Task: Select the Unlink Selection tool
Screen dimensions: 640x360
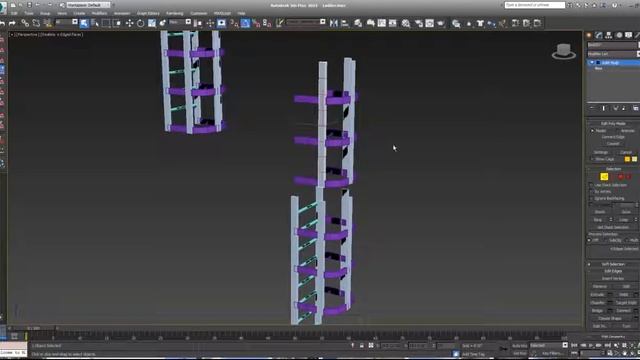Action: pyautogui.click(x=36, y=23)
